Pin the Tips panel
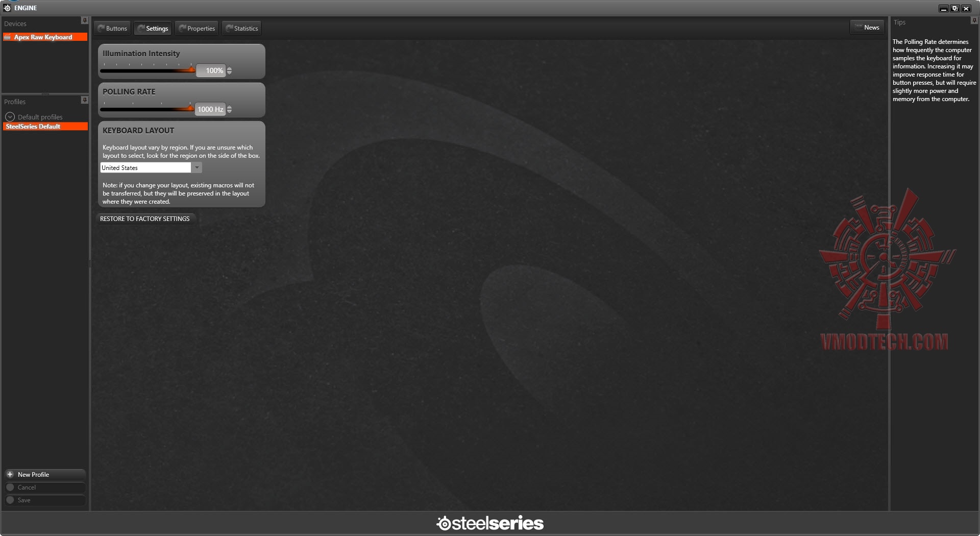The image size is (980, 536). coord(974,20)
